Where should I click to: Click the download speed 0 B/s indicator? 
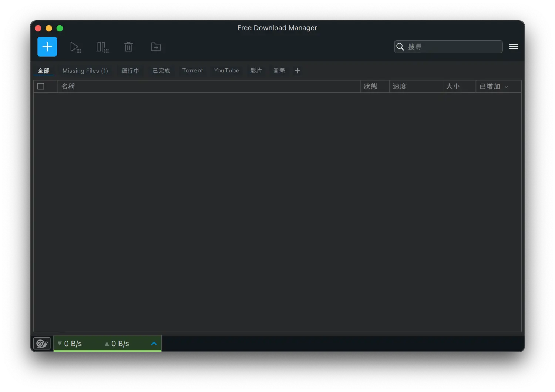coord(73,344)
